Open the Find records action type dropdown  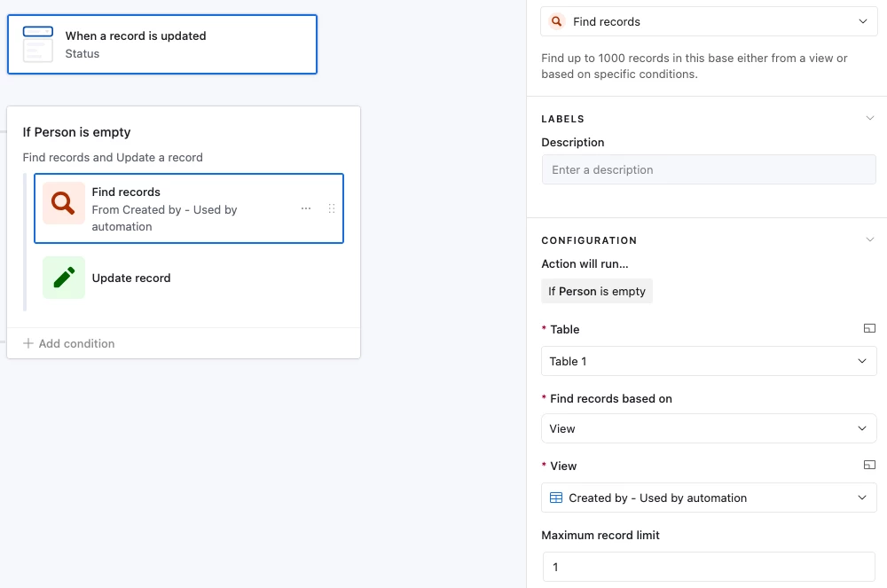click(x=709, y=21)
